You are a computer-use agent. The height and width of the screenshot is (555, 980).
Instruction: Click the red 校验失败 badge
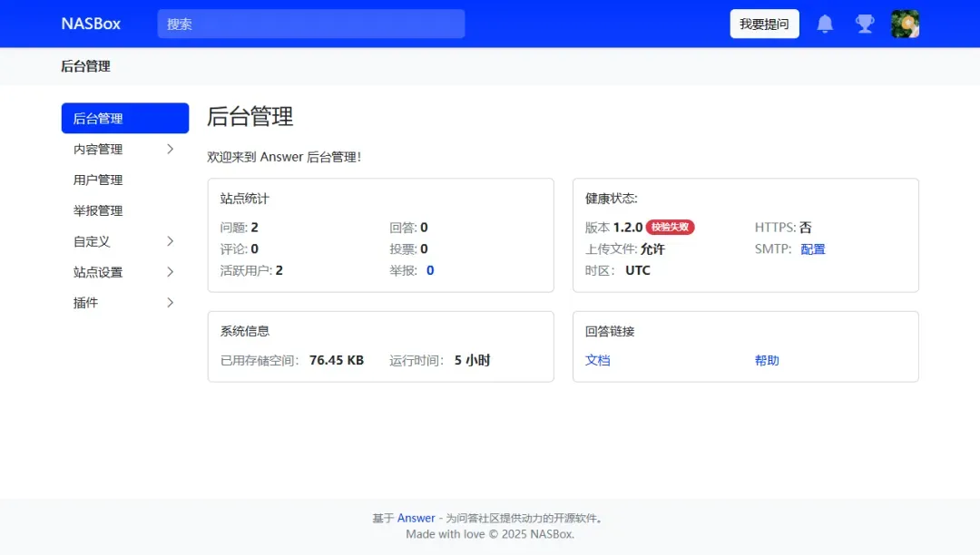670,228
